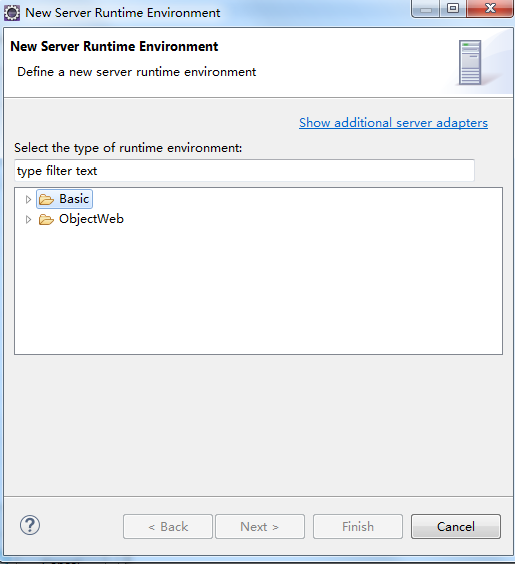This screenshot has height=564, width=515.
Task: Open help via the question mark icon
Action: 30,526
